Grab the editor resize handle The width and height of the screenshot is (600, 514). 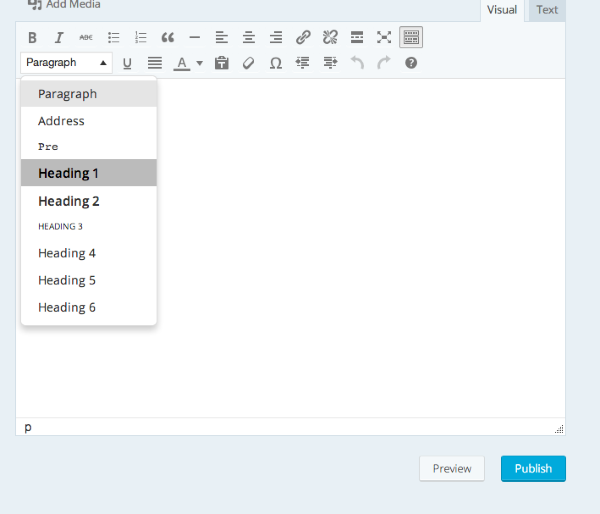(x=559, y=429)
